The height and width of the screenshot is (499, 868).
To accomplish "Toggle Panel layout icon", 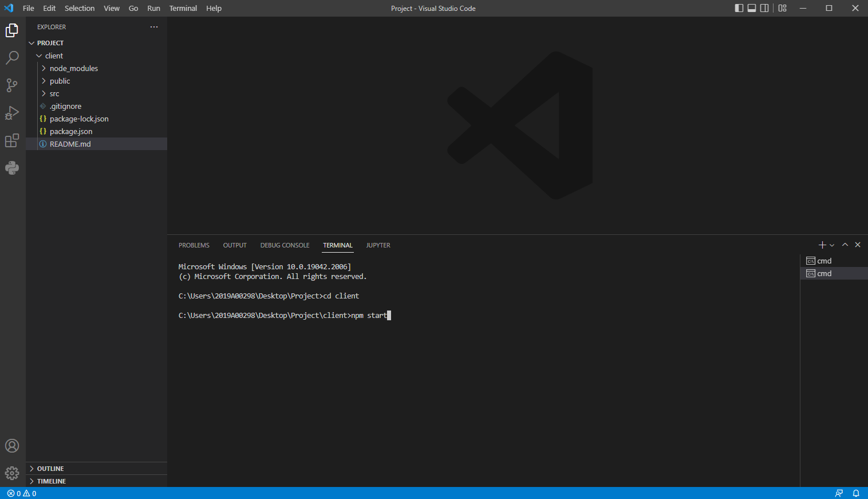I will coord(752,8).
